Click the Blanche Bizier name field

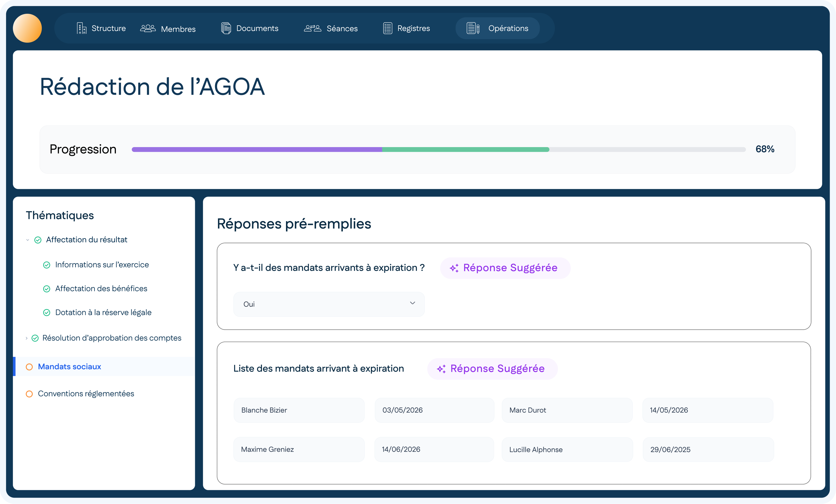pyautogui.click(x=299, y=410)
